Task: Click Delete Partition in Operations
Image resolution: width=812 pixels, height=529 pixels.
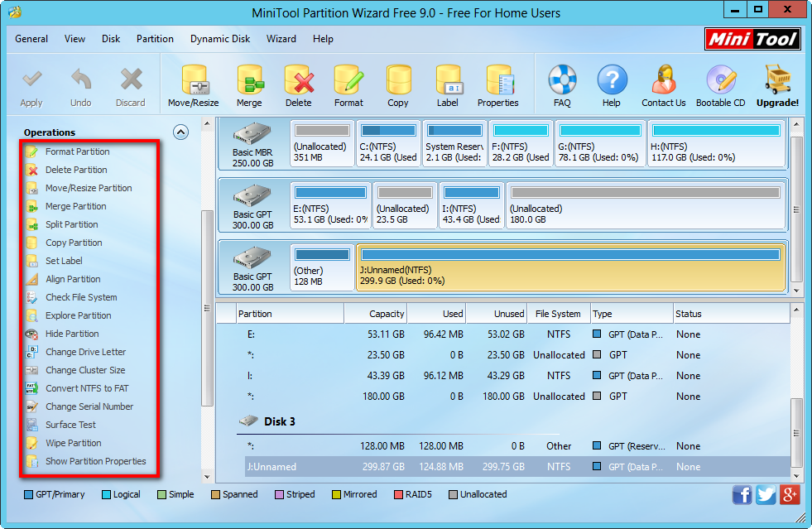Action: pyautogui.click(x=76, y=170)
